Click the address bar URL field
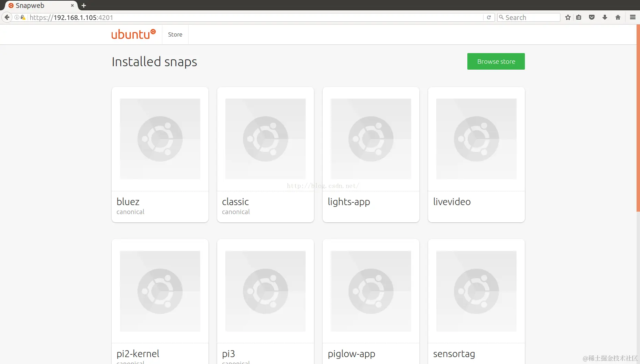This screenshot has height=364, width=640. tap(255, 17)
